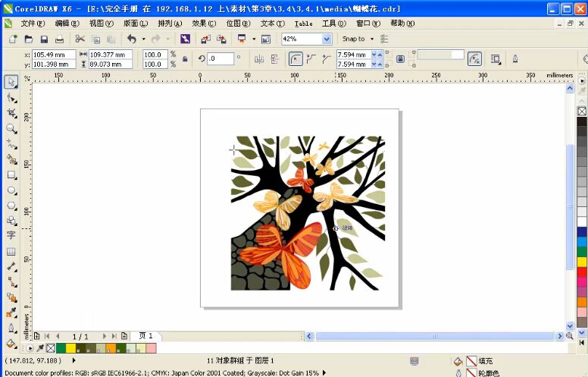The height and width of the screenshot is (377, 588).
Task: Click the Open folder icon
Action: [29, 39]
